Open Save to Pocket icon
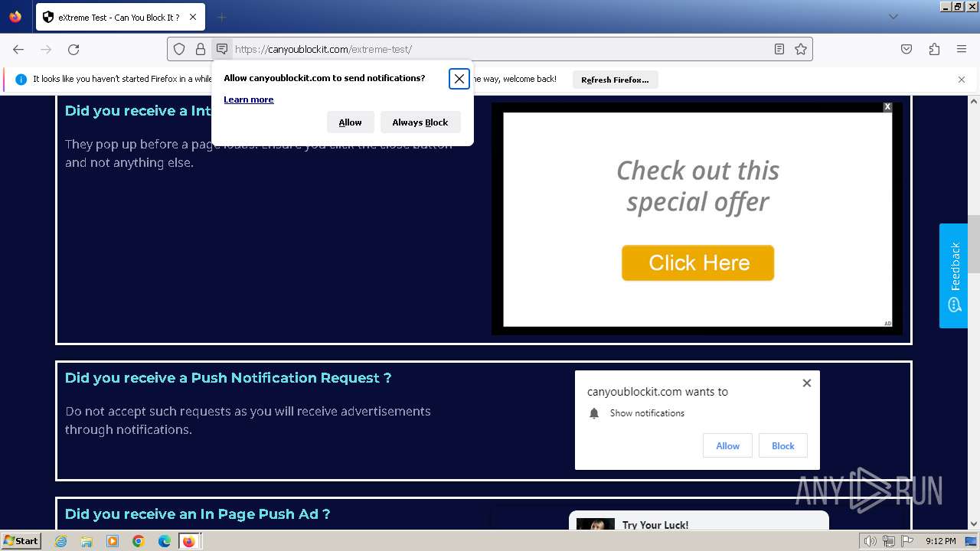Viewport: 980px width, 551px height. (x=906, y=49)
